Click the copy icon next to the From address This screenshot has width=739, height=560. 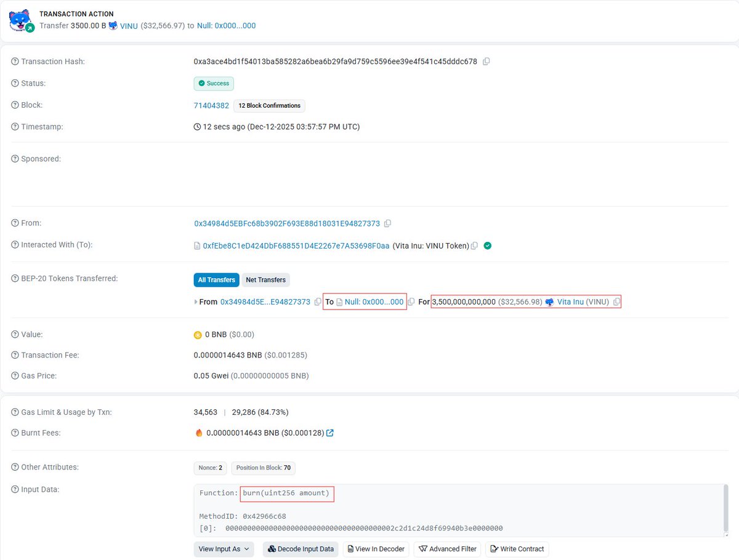(387, 223)
